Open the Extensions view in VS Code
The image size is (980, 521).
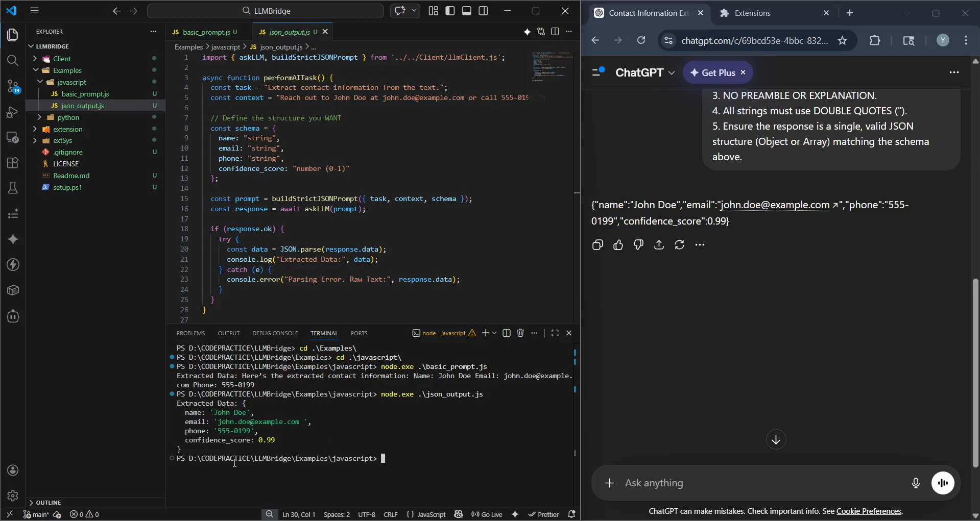click(x=13, y=163)
